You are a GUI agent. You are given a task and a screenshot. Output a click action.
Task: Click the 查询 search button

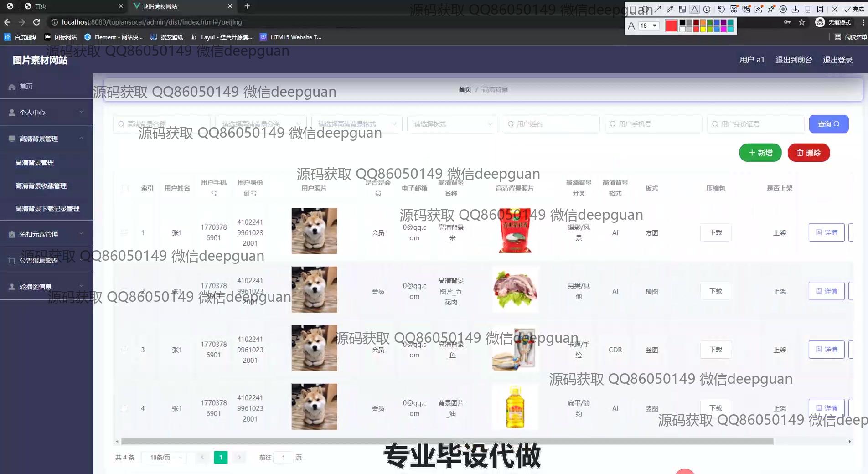828,124
